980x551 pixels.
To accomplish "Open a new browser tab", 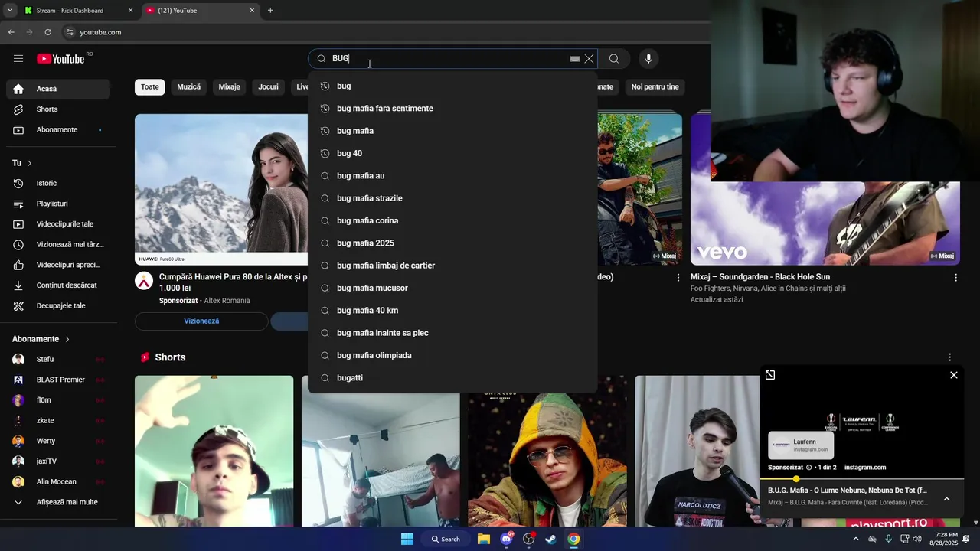I will [270, 11].
